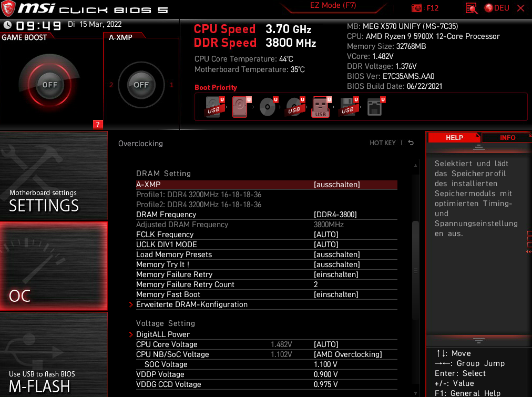The image size is (532, 397).
Task: Switch to the HELP tab
Action: pos(454,137)
